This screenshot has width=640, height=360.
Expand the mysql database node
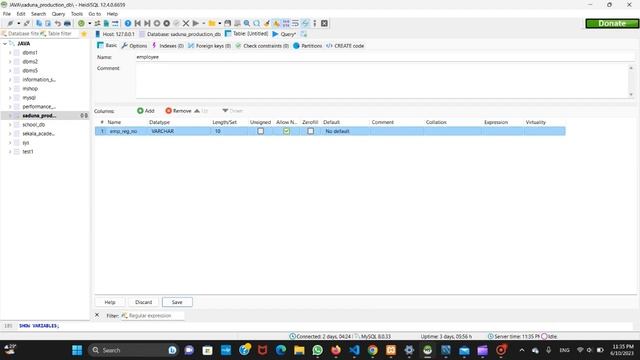click(10, 98)
